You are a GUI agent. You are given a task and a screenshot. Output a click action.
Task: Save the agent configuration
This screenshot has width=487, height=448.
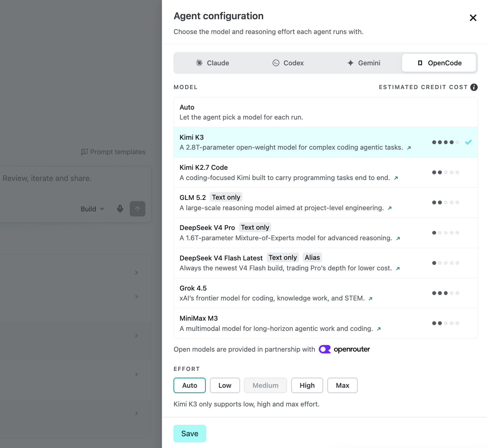tap(190, 434)
